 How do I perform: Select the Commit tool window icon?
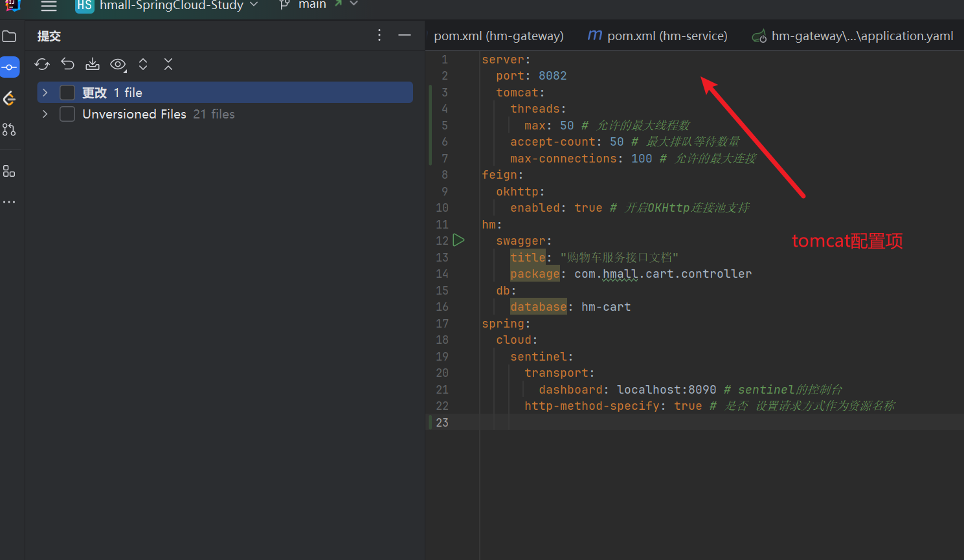10,67
